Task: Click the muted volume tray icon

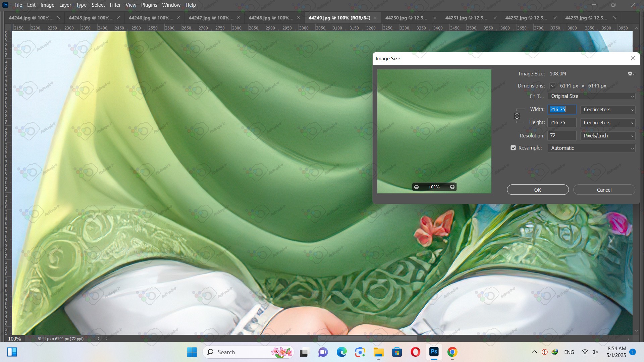Action: (x=595, y=352)
